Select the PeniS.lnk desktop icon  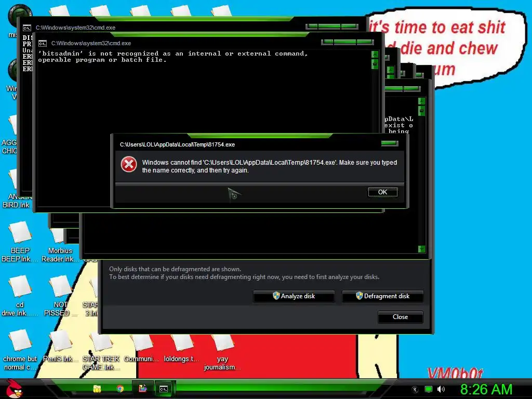pos(60,346)
